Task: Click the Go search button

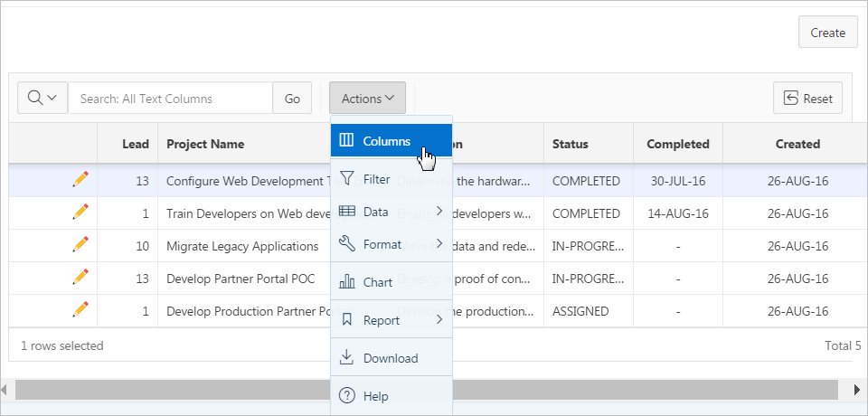Action: tap(292, 99)
